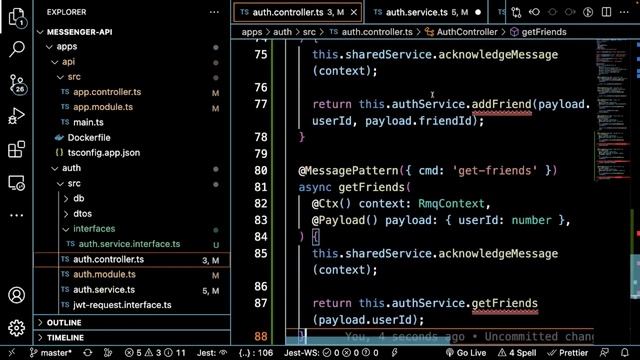640x360 pixels.
Task: Open the Run and Debug view
Action: pyautogui.click(x=16, y=116)
